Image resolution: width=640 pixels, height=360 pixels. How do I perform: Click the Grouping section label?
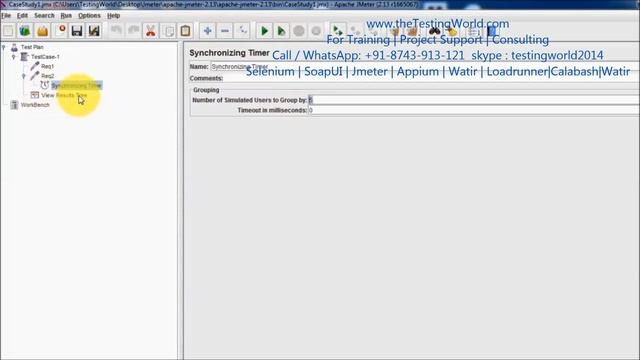(206, 90)
